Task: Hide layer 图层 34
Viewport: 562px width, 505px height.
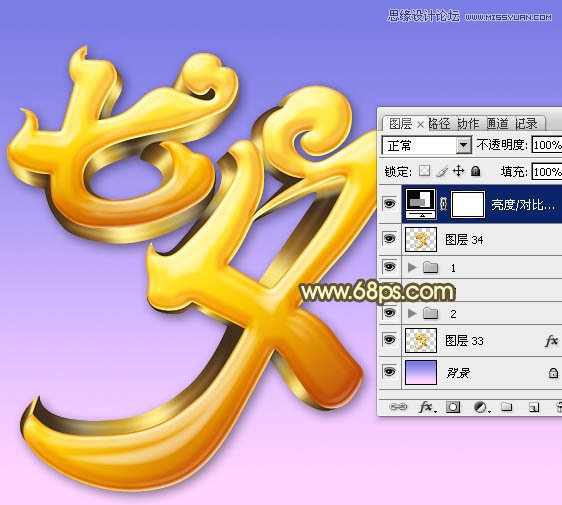Action: click(x=390, y=238)
